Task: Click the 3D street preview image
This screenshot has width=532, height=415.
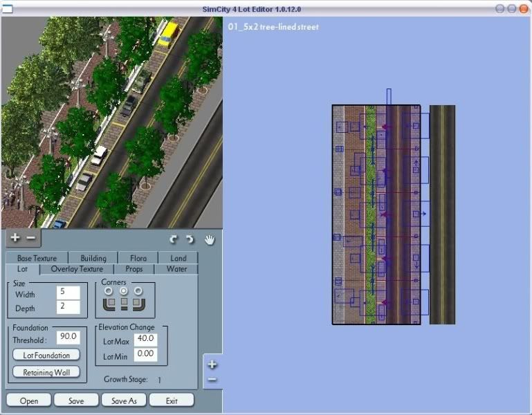Action: pos(112,122)
